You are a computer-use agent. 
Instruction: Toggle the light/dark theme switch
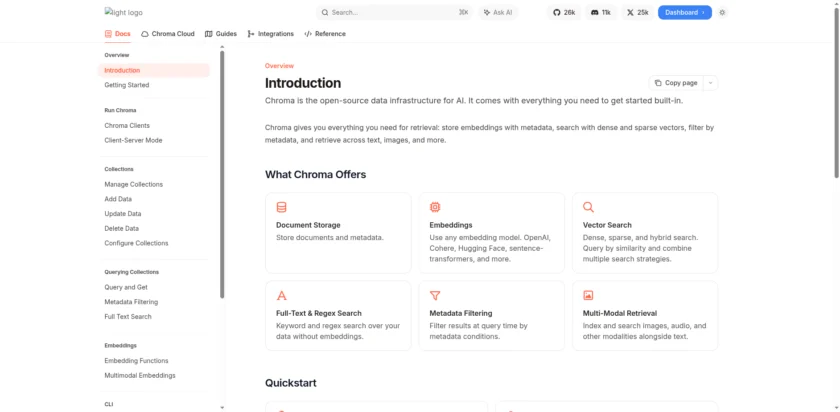click(x=722, y=13)
